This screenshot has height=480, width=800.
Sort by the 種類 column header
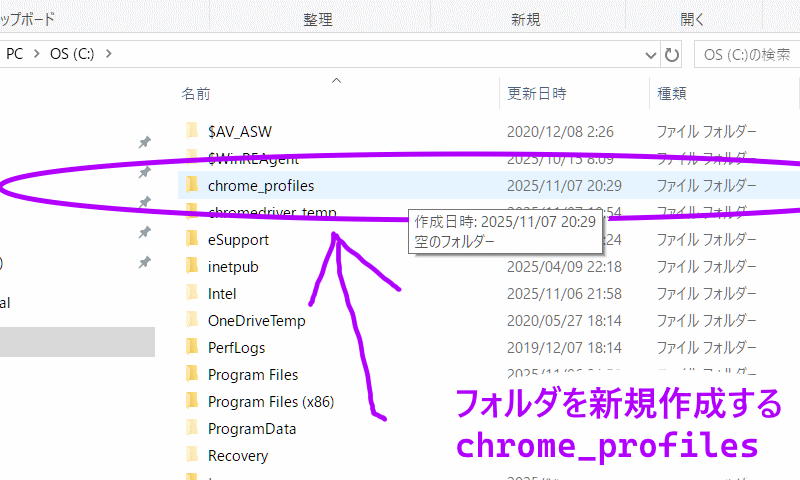[x=671, y=94]
